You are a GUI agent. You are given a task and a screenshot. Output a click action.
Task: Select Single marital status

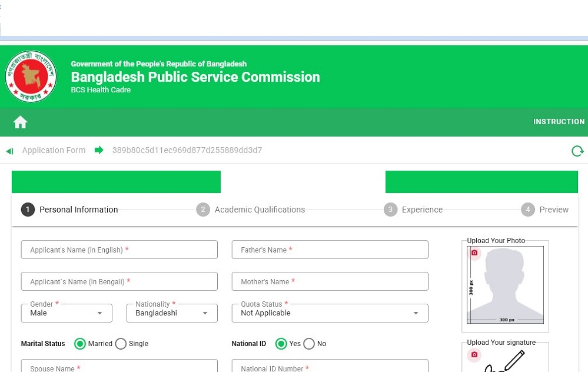[121, 344]
